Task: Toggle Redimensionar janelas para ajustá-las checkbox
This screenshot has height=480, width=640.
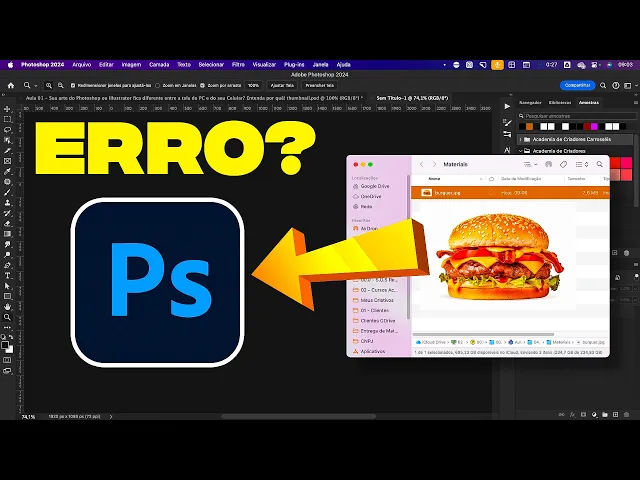Action: tap(73, 85)
